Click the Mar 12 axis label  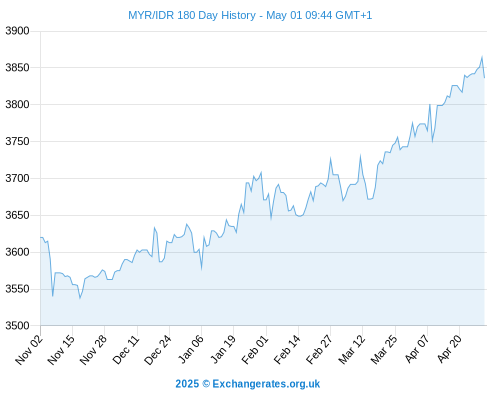[x=352, y=349]
